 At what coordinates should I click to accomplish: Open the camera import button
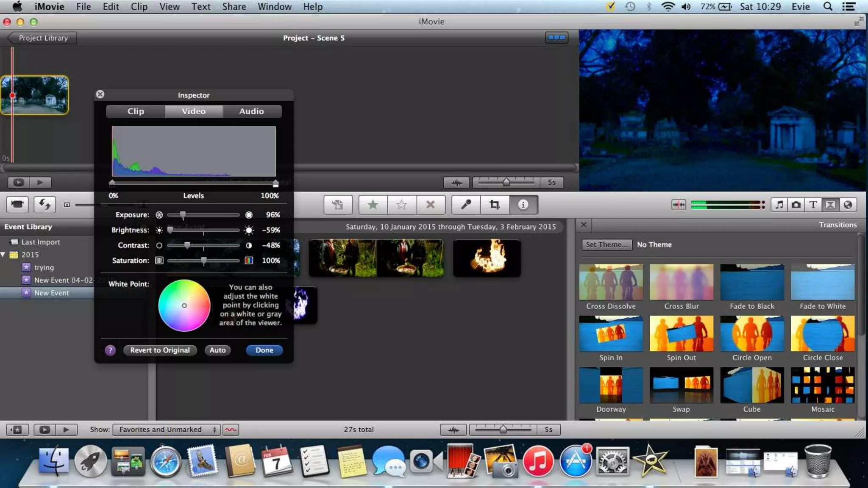(x=17, y=205)
